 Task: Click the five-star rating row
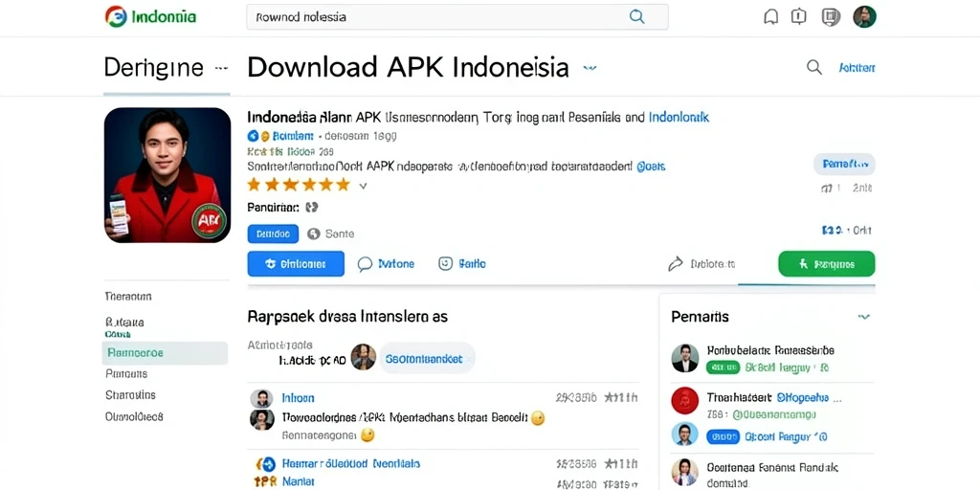(299, 185)
